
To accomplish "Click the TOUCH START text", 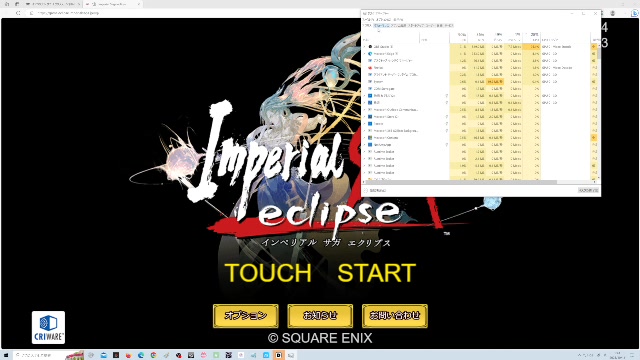I will coord(320,273).
